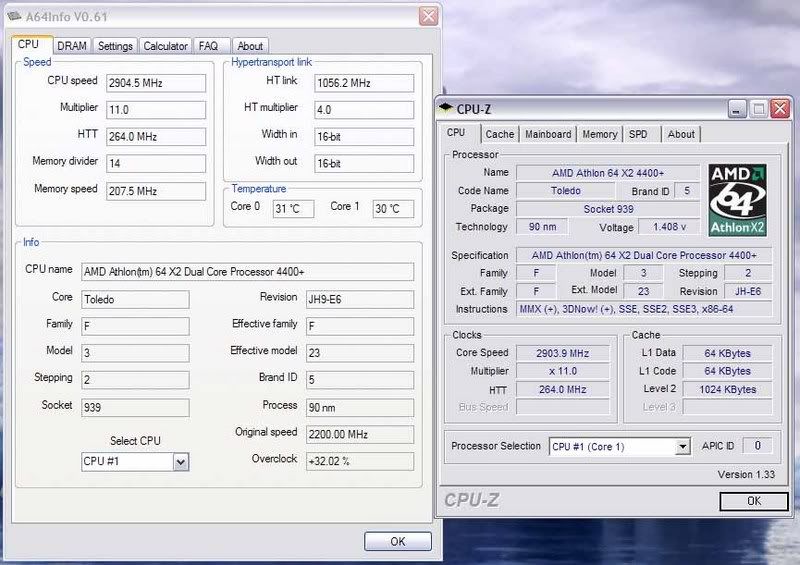The width and height of the screenshot is (800, 565).
Task: Click the Core 1 temperature field 30 °C
Action: [393, 209]
